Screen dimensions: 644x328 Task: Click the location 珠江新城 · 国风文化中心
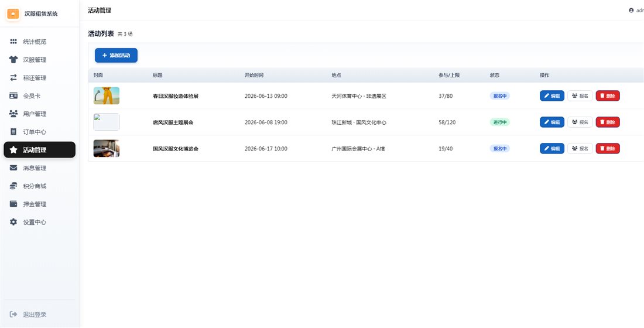pos(359,122)
